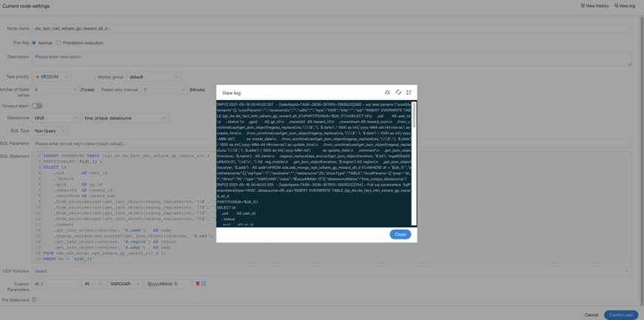Click the $[yyyyMMdd-1] parameter value field
This screenshot has width=644, height=320.
(168, 284)
